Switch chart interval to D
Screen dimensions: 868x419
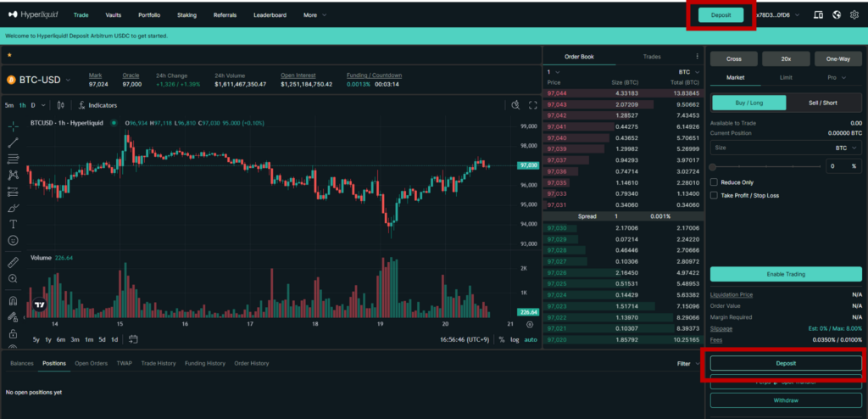pyautogui.click(x=33, y=105)
